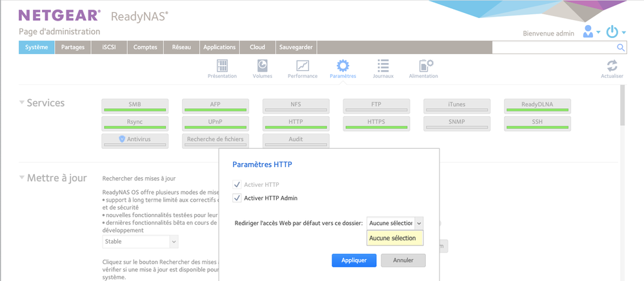Open the Volumes icon
Screen dimensions: 644x281
click(262, 66)
